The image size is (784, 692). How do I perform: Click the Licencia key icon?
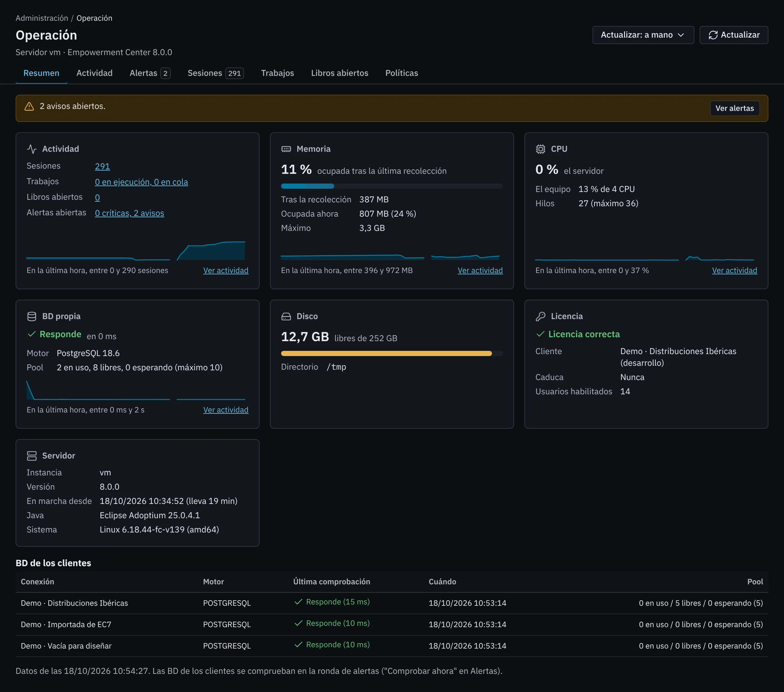click(540, 316)
